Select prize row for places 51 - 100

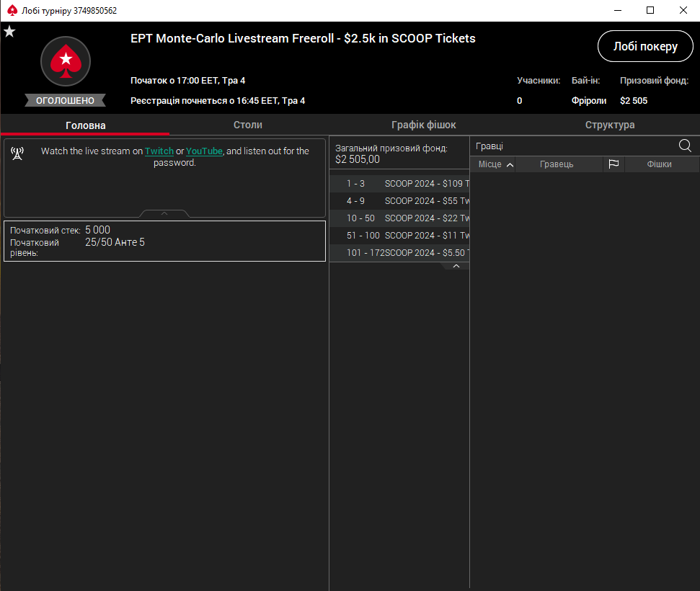pos(399,236)
